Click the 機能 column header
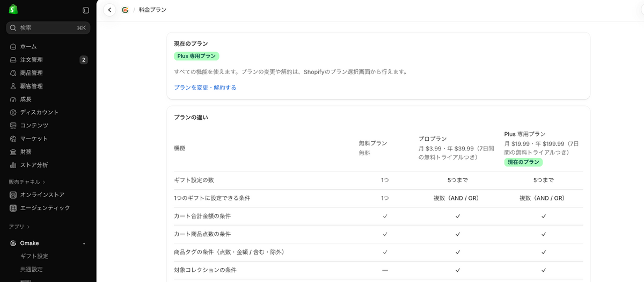Image resolution: width=644 pixels, height=282 pixels. (x=179, y=148)
